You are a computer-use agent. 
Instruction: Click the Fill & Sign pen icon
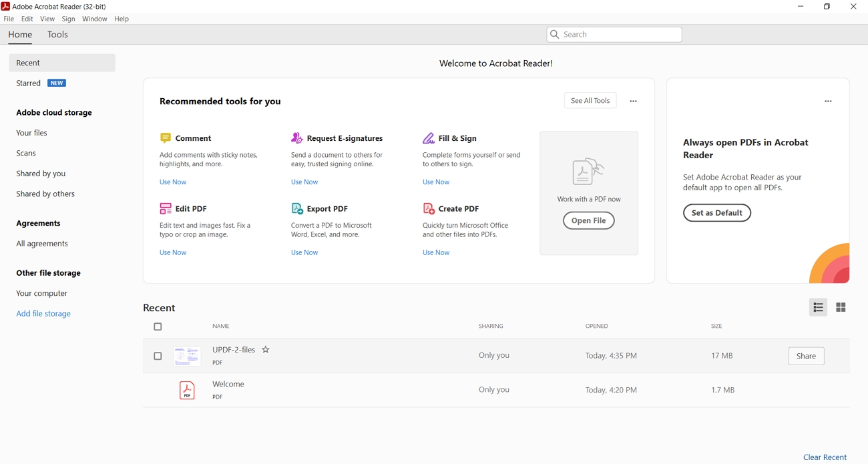pyautogui.click(x=428, y=138)
